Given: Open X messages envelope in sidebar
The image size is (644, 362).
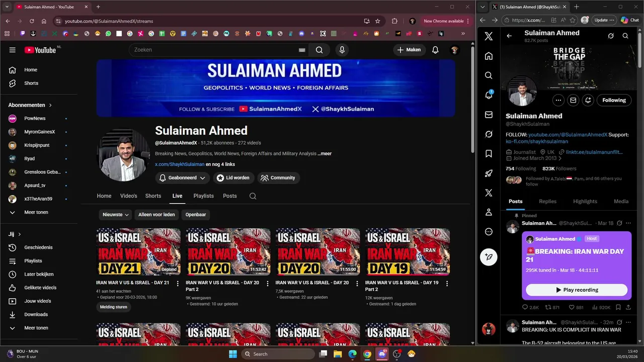Looking at the screenshot, I should [x=489, y=115].
